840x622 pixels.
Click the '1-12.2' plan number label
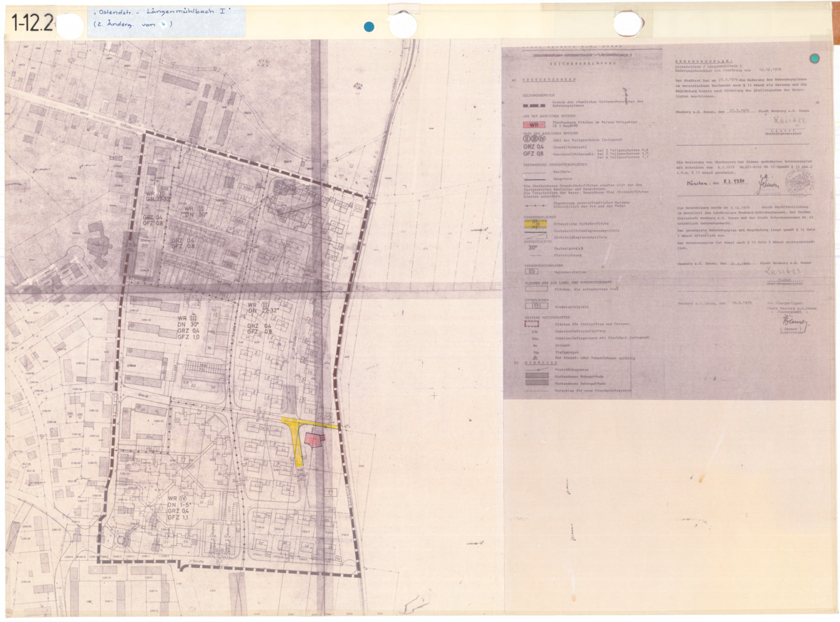(x=32, y=24)
